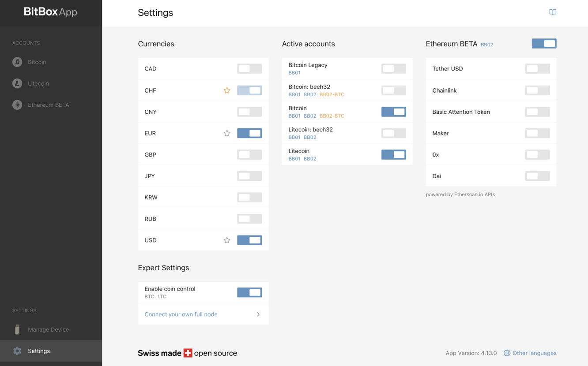This screenshot has width=588, height=366.
Task: Enable the CNY currency
Action: coord(249,112)
